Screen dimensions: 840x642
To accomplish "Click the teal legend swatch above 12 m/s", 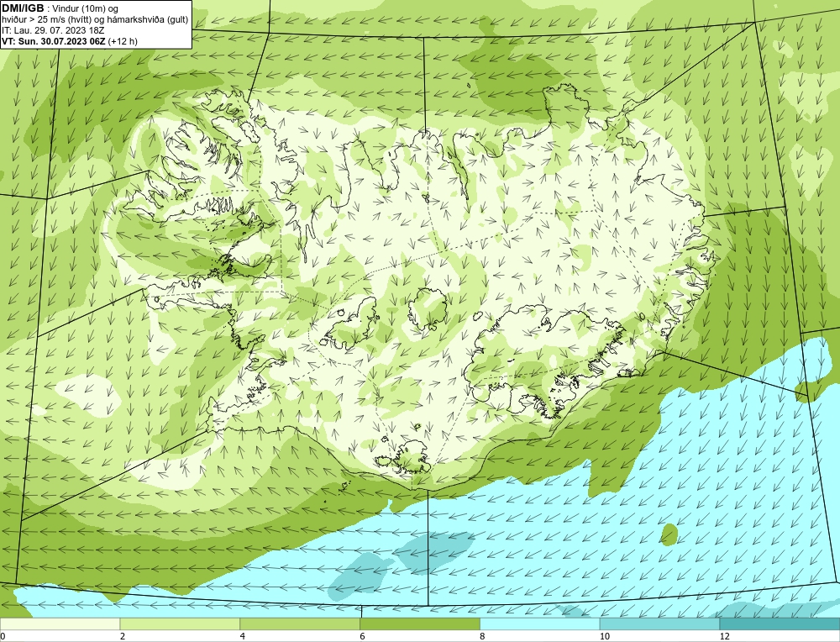I will [x=780, y=624].
